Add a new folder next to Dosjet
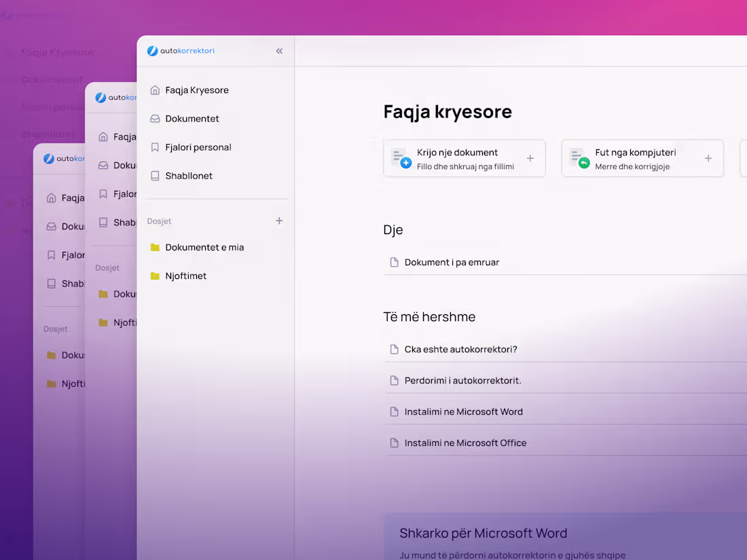Screen dimensions: 747x560 (x=279, y=221)
